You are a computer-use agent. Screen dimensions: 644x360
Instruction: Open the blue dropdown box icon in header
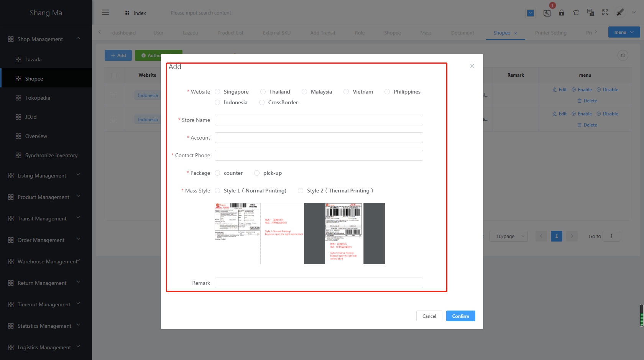coord(531,13)
